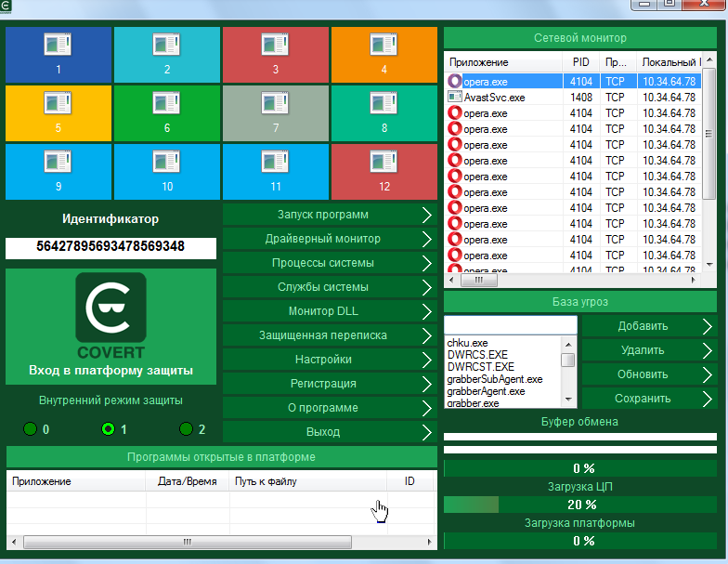Viewport: 728px width, 564px height.
Task: Switch internal protection mode to 2
Action: (x=186, y=429)
